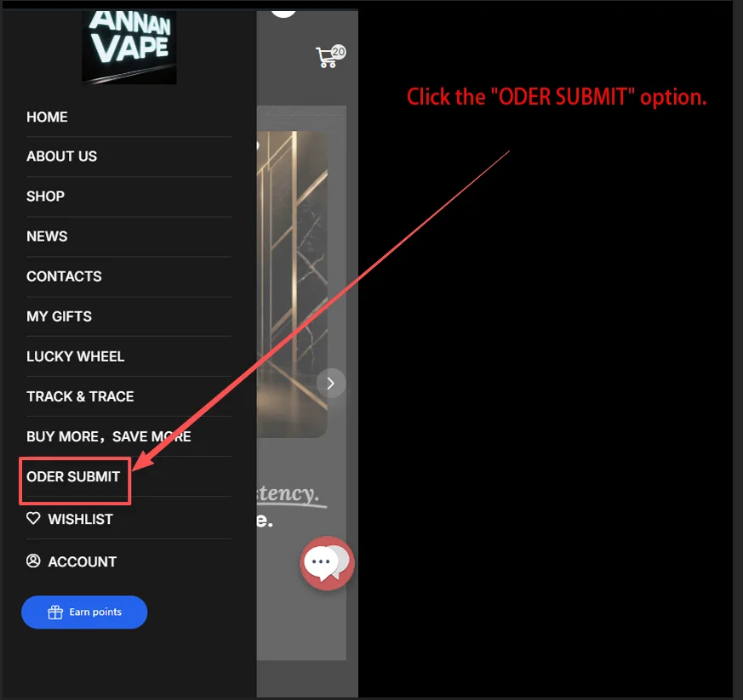Image resolution: width=743 pixels, height=700 pixels.
Task: Click the ODER SUBMIT option
Action: tap(73, 476)
